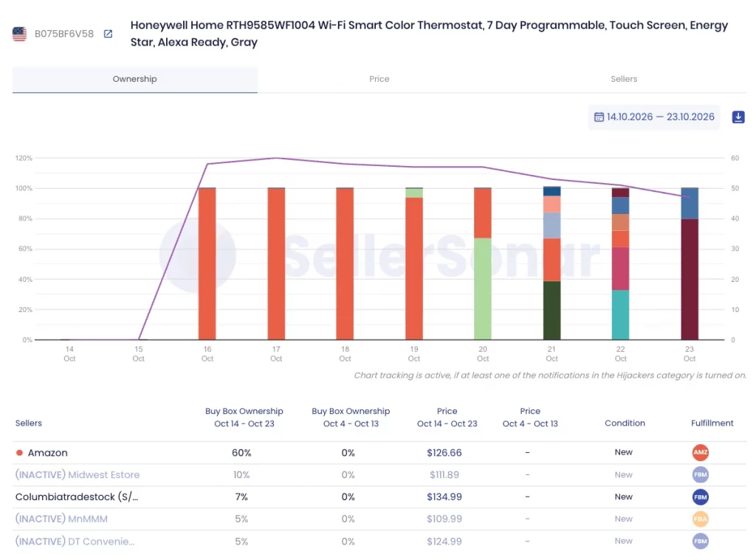Screen dimensions: 756x560
Task: Click the Fulfillment column header
Action: pyautogui.click(x=712, y=423)
